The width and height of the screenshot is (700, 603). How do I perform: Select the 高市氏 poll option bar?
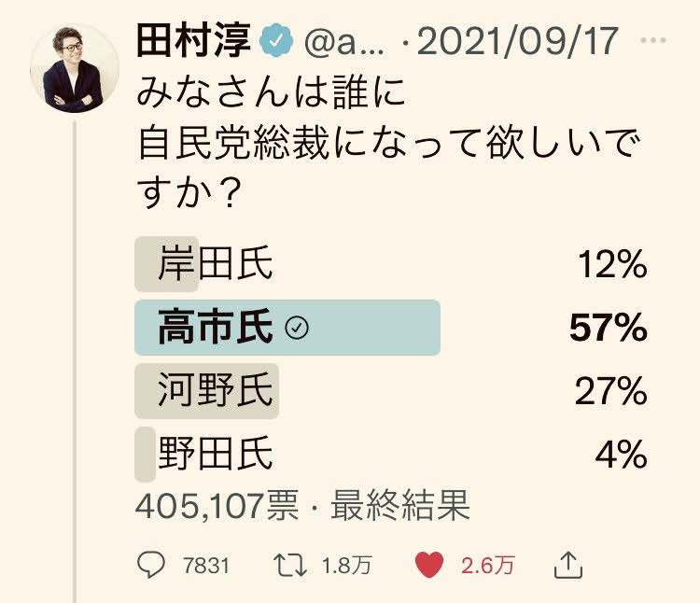point(287,328)
